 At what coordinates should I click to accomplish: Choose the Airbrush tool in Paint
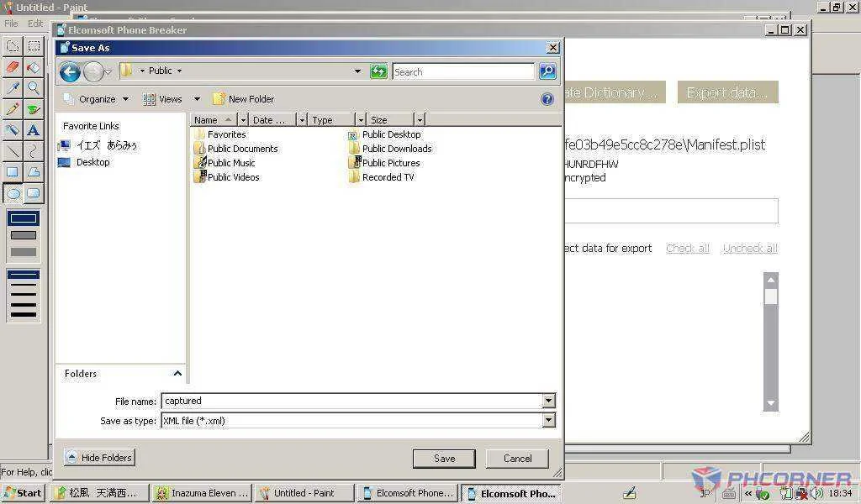(x=13, y=130)
